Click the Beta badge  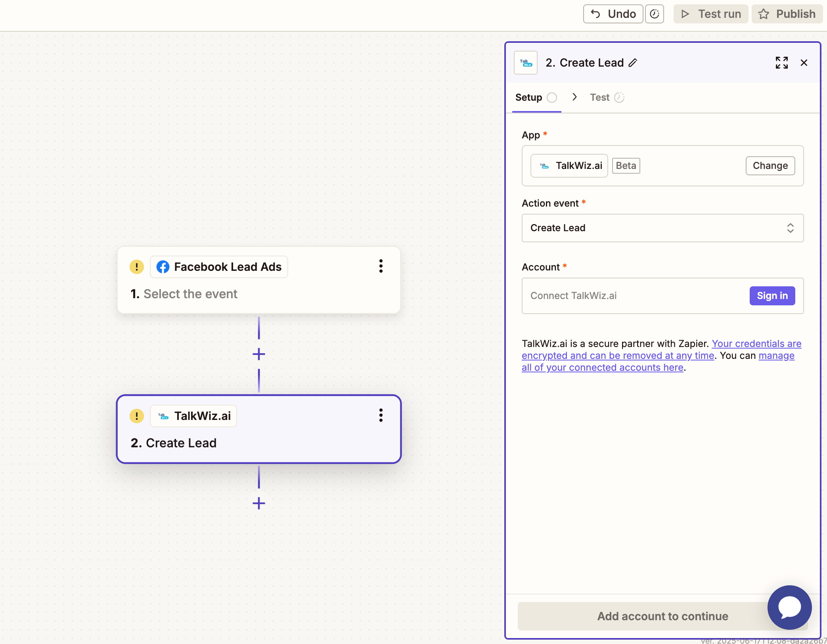pyautogui.click(x=626, y=166)
